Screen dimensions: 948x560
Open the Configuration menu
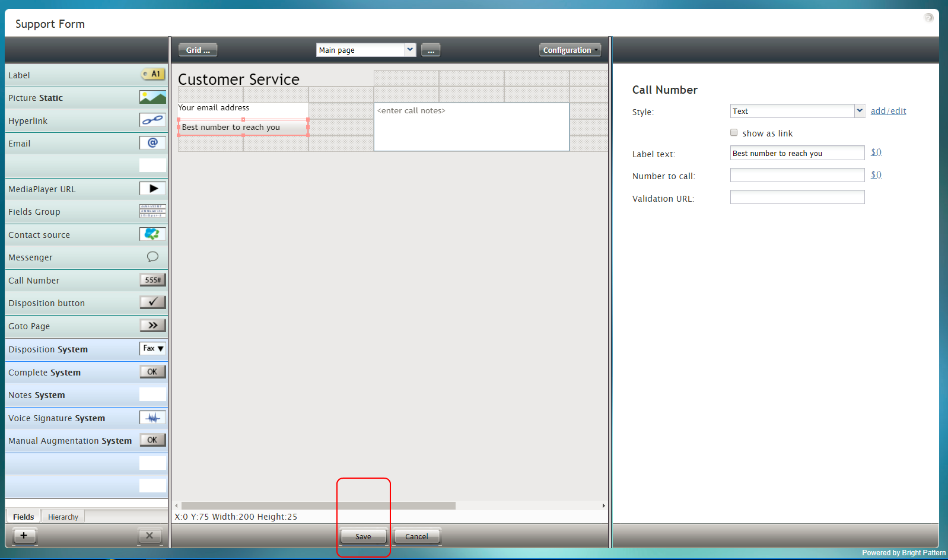point(570,50)
